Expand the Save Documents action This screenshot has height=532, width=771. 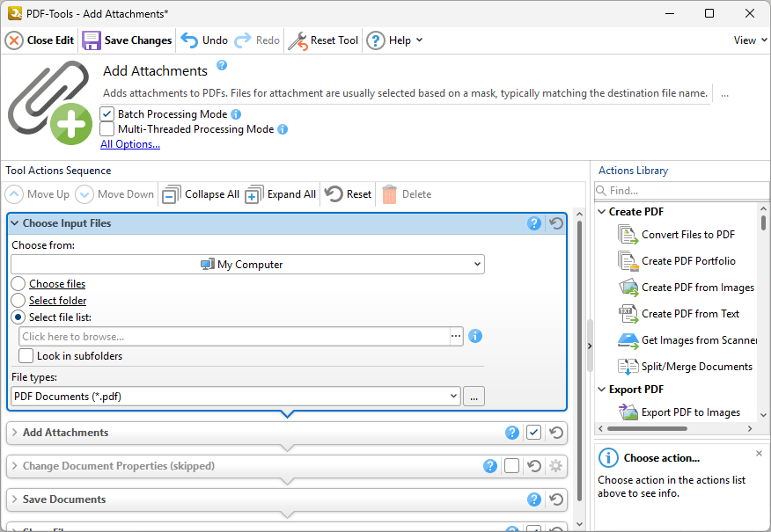point(15,499)
